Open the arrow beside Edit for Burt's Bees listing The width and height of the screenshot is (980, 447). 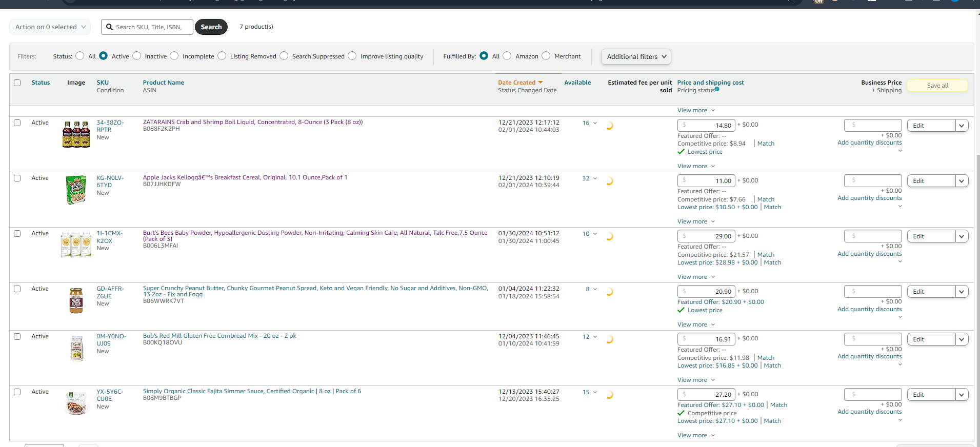pyautogui.click(x=962, y=236)
